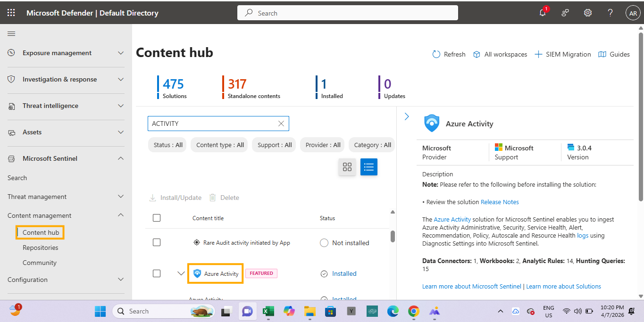Check the Rare Audit activity row
The height and width of the screenshot is (322, 644).
coord(157,242)
